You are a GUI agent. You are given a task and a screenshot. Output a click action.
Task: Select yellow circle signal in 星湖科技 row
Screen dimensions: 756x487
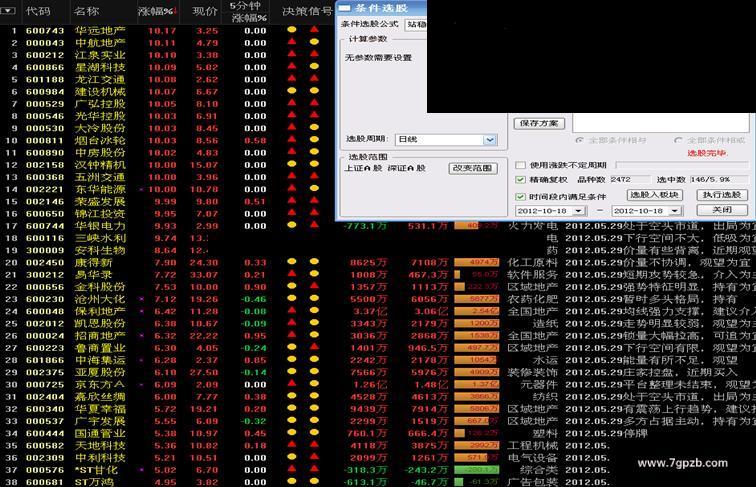click(x=314, y=67)
